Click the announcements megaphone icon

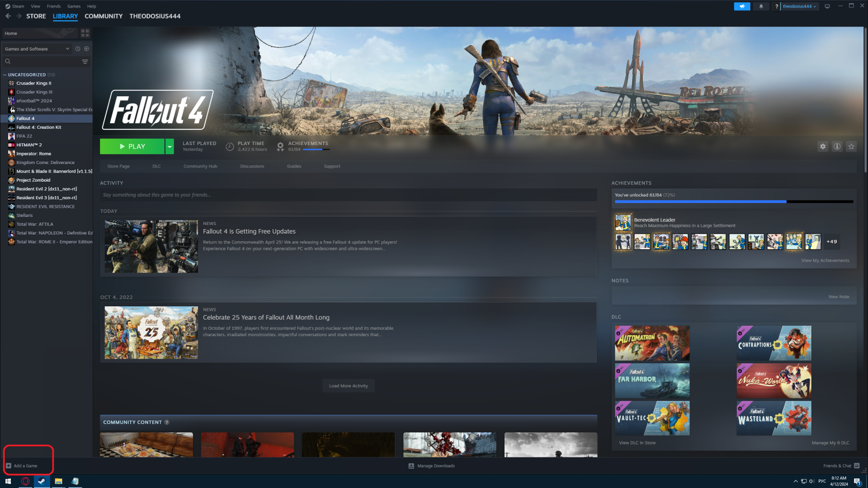[x=742, y=6]
